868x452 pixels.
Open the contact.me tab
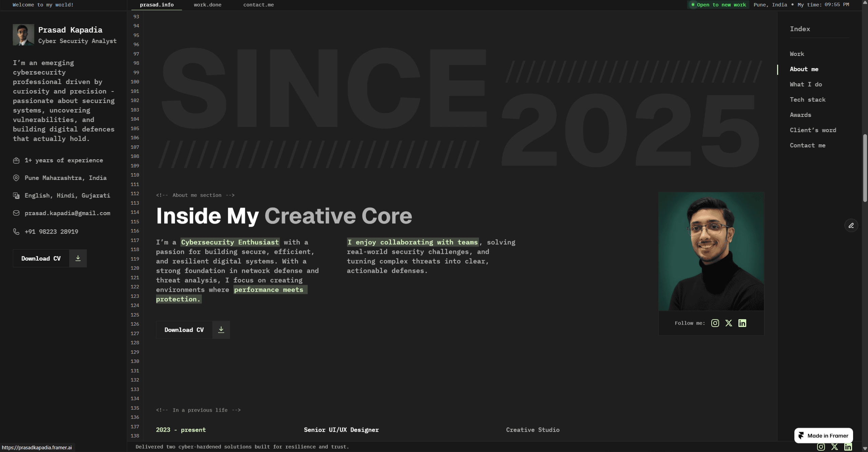(258, 5)
